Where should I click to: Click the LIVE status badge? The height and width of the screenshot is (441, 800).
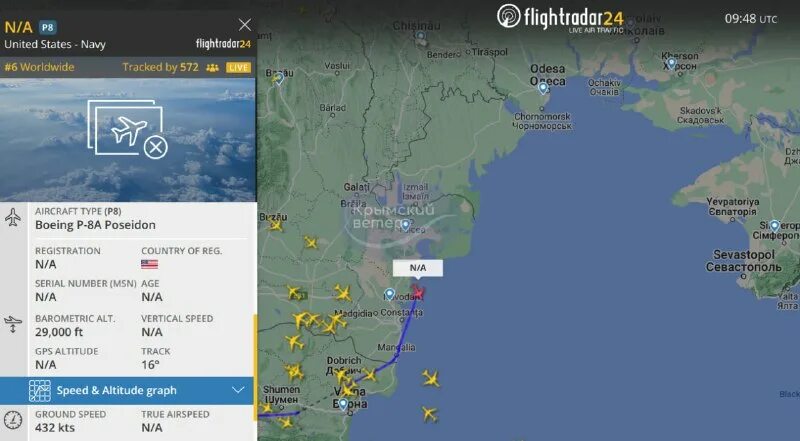coord(238,67)
